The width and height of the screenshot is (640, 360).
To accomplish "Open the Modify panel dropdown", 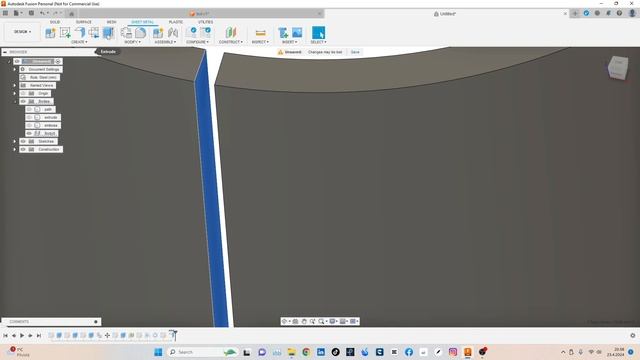I will point(132,42).
